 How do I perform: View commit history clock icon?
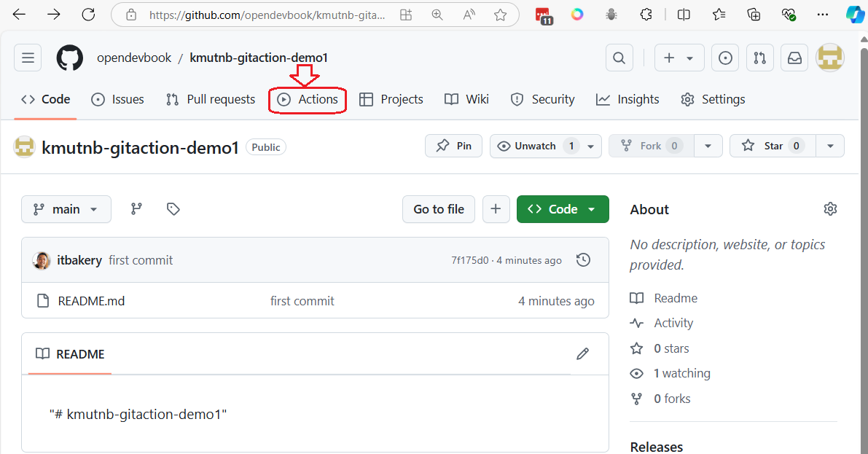click(x=583, y=260)
